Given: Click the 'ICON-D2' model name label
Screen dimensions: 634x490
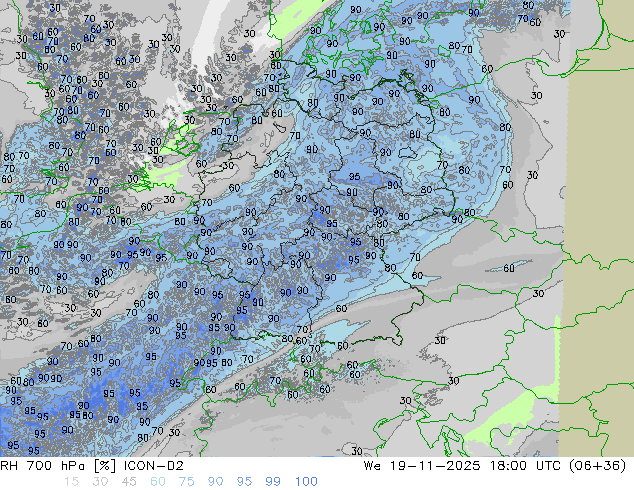Looking at the screenshot, I should [x=154, y=466].
